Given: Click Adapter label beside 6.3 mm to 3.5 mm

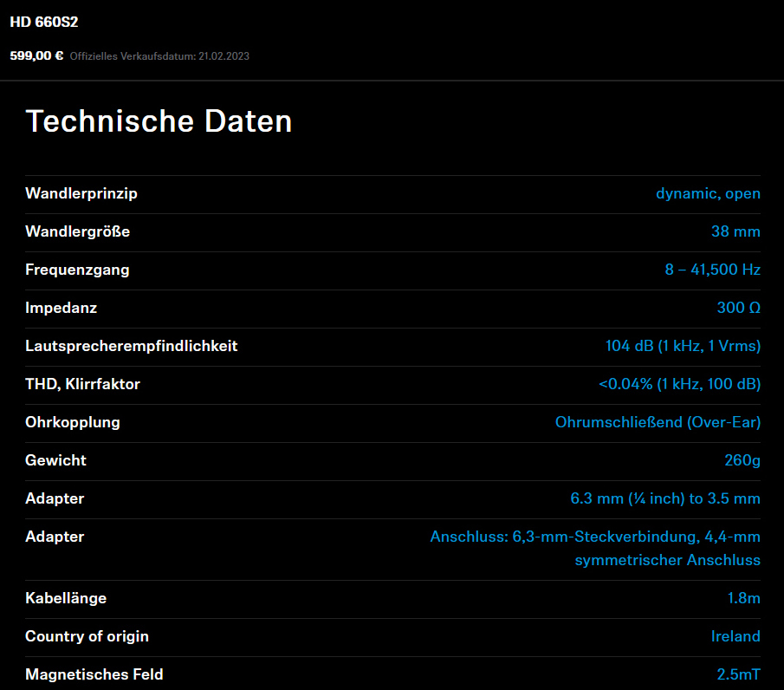Looking at the screenshot, I should point(55,498).
